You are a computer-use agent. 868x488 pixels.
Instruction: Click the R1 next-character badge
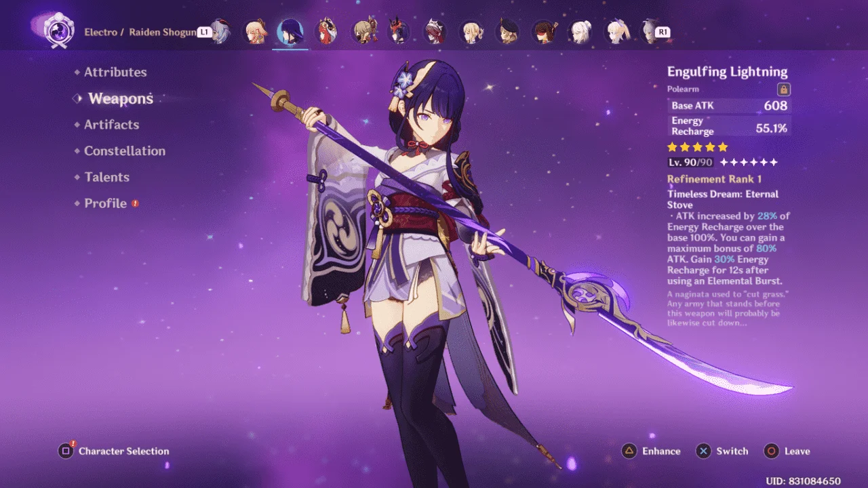(663, 32)
